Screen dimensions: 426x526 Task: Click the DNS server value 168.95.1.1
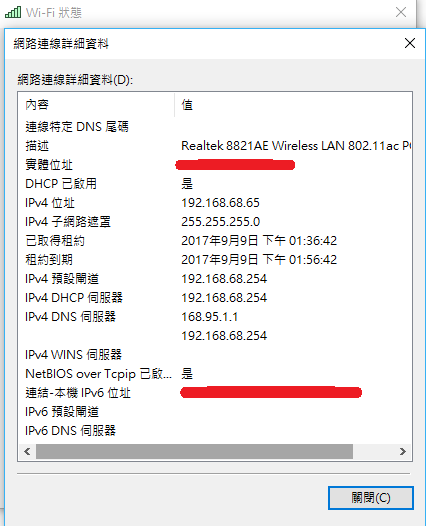[210, 317]
